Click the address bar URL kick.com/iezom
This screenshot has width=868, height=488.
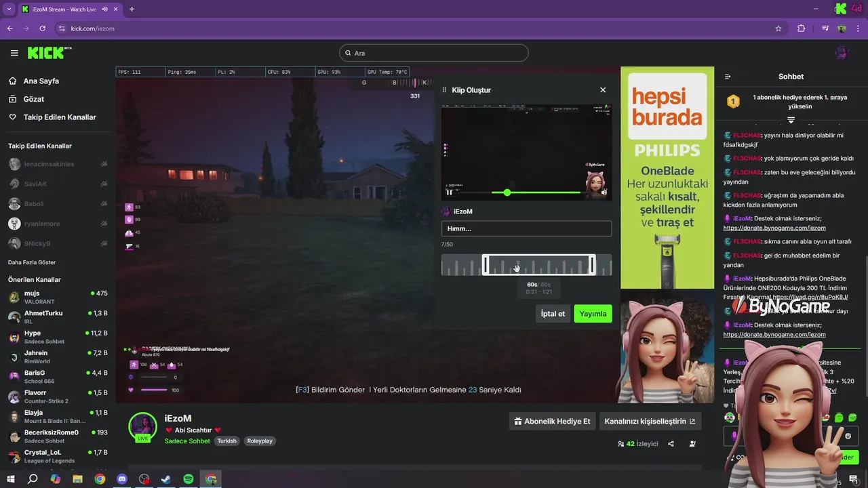tap(92, 28)
